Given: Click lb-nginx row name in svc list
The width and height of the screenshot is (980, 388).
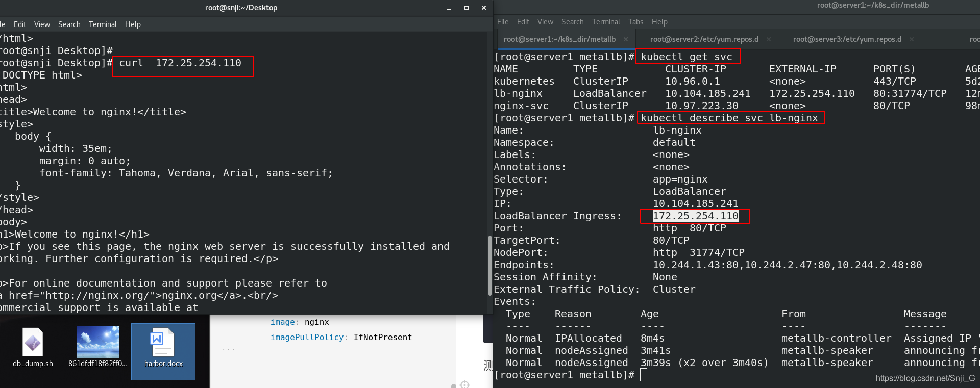Looking at the screenshot, I should point(518,93).
